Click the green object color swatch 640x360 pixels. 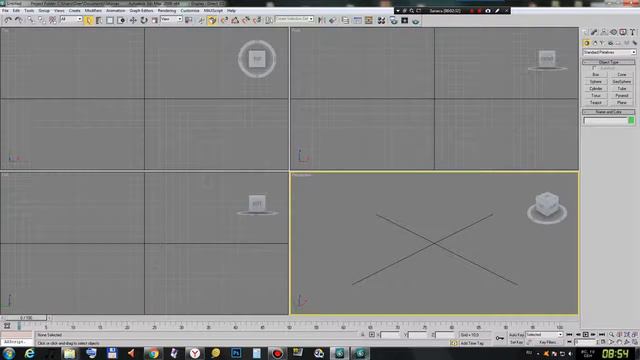pos(631,120)
